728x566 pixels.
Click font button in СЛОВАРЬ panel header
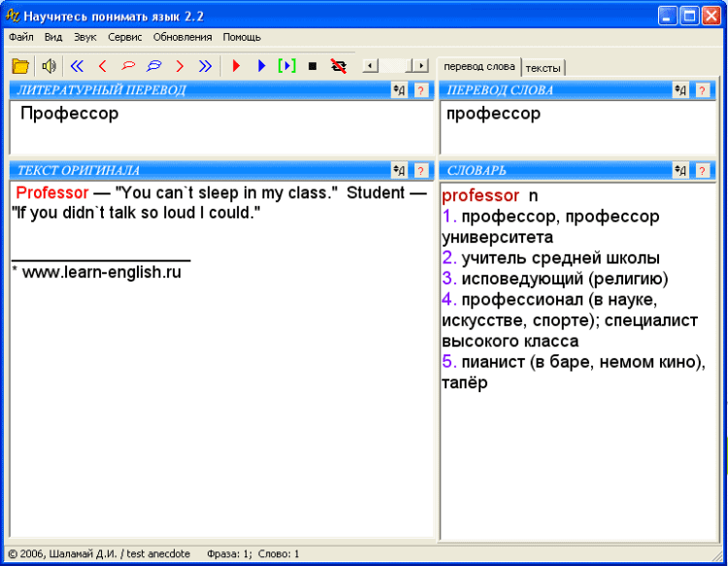[x=680, y=171]
